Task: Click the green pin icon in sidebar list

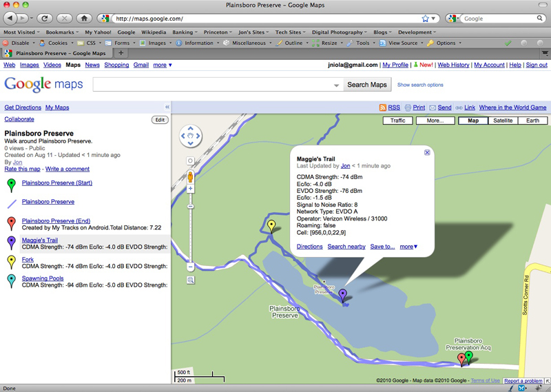Action: click(x=12, y=185)
